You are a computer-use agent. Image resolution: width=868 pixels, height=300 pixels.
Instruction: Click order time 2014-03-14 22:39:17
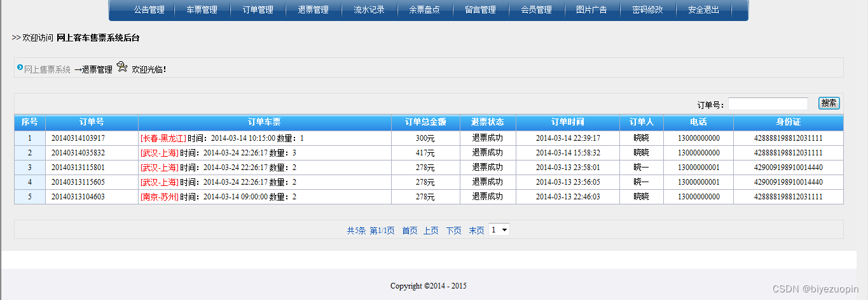click(568, 138)
